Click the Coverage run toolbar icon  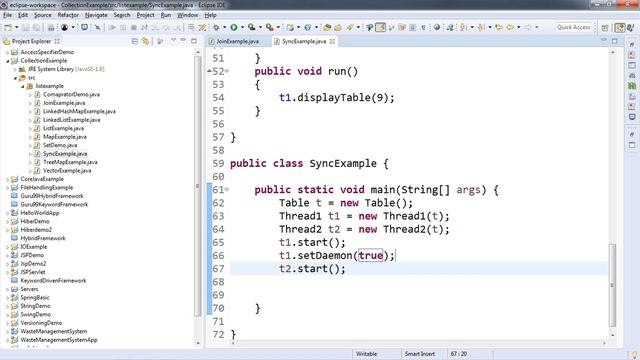(x=251, y=27)
